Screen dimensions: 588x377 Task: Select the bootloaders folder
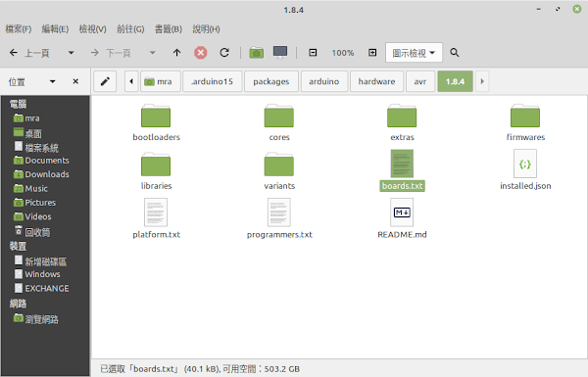(156, 123)
